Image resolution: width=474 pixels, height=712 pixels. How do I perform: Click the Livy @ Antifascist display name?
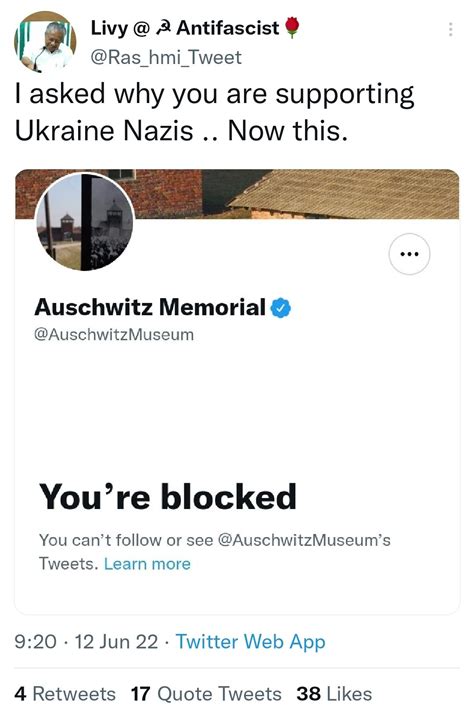(x=185, y=28)
